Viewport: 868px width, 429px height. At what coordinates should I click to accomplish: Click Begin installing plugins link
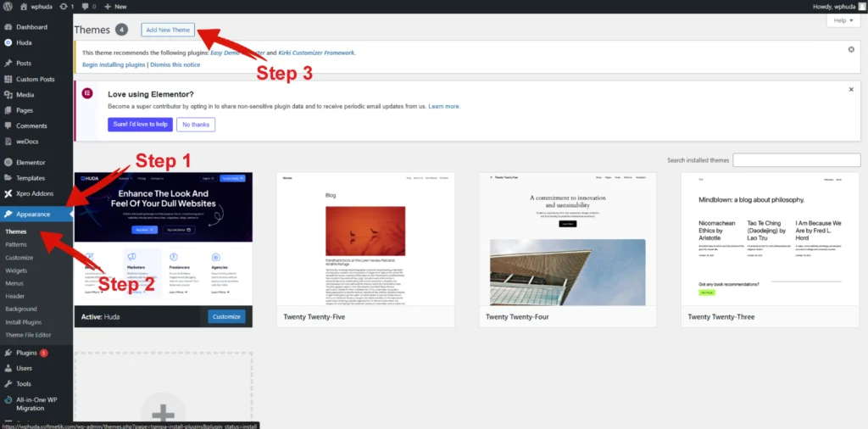[114, 64]
